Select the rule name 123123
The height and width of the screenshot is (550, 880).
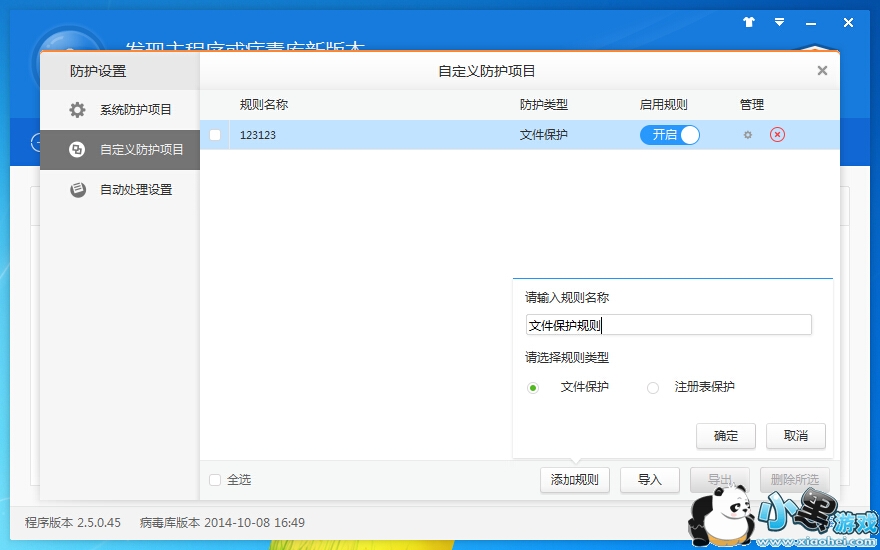point(258,135)
